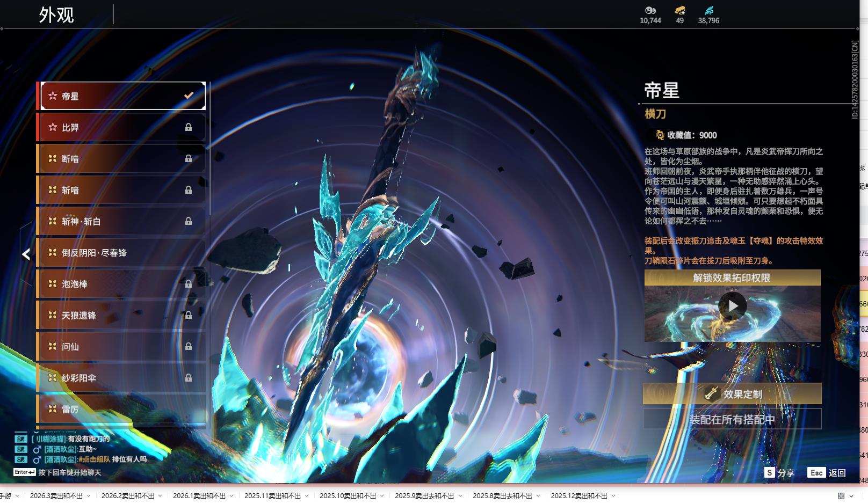Click the male icon before 排位有人吗 message
868x504 pixels.
(x=37, y=459)
